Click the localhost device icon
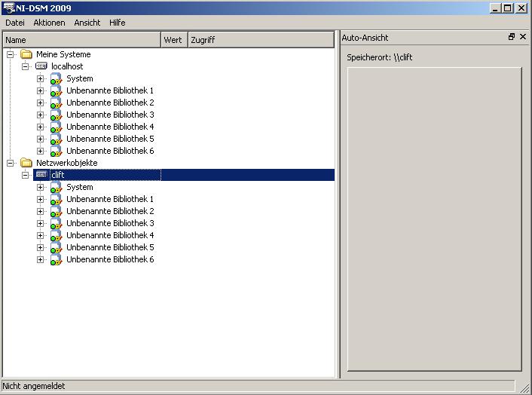Screen dimensions: 532x395 tap(41, 66)
